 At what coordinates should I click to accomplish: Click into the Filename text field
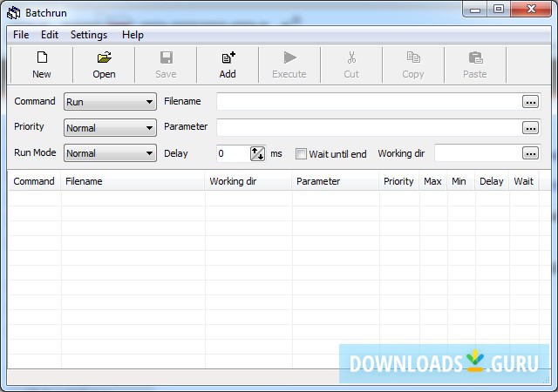coord(369,102)
